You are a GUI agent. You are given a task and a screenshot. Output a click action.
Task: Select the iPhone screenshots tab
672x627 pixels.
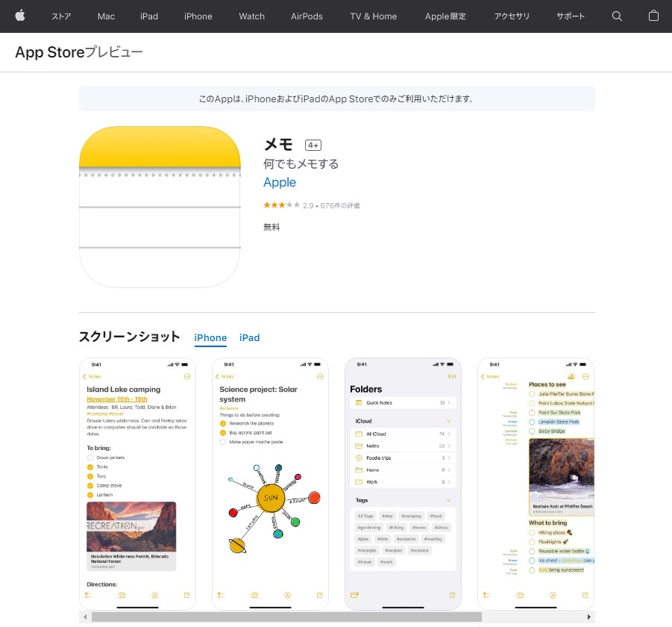(210, 338)
